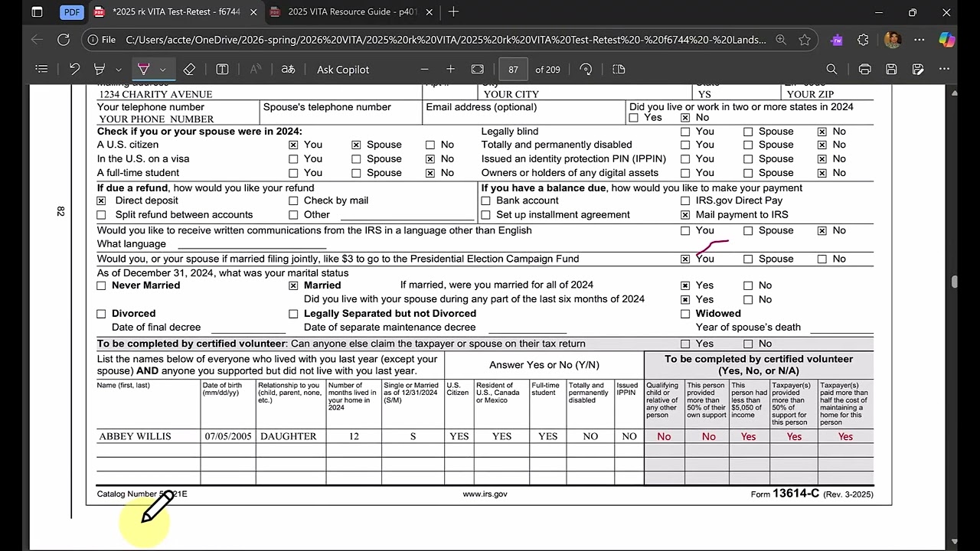The width and height of the screenshot is (980, 551).
Task: Click the Fit to width icon
Action: pos(478,70)
